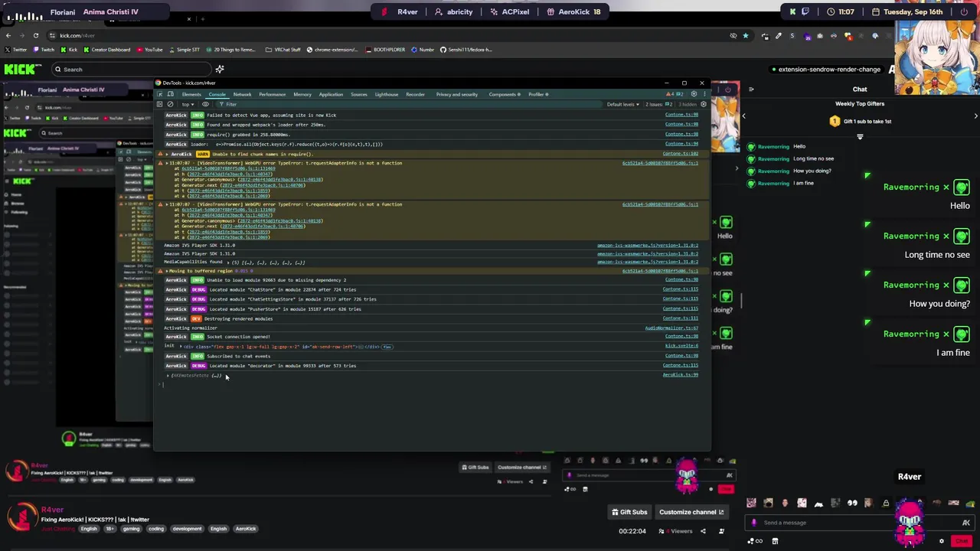This screenshot has height=551, width=980.
Task: Click the AeroKick 18 item in top bar
Action: [573, 11]
